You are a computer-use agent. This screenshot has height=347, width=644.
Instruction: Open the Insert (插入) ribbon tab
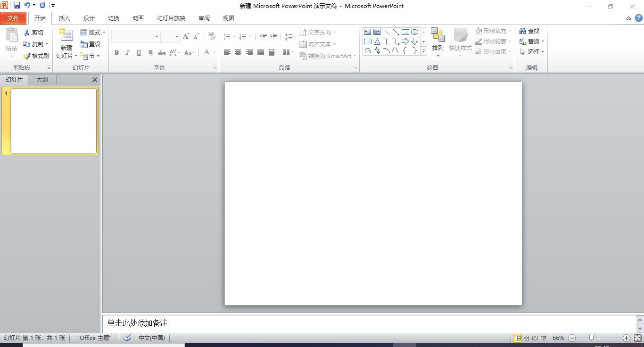pyautogui.click(x=64, y=18)
